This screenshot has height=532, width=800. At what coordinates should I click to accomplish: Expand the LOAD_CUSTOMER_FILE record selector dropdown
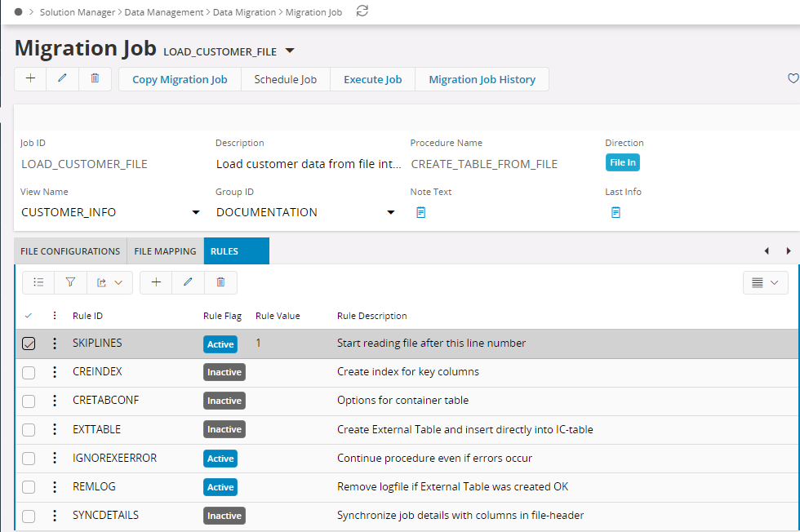(x=290, y=51)
